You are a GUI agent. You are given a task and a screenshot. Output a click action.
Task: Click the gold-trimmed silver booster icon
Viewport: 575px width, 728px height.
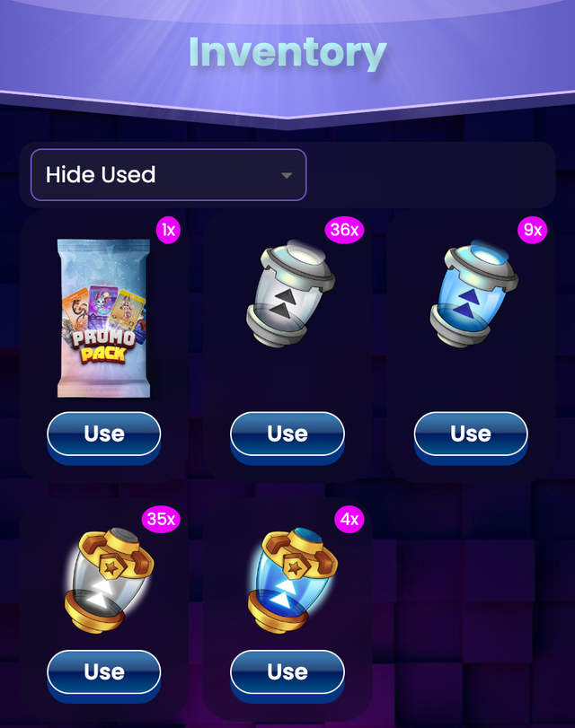coord(109,581)
